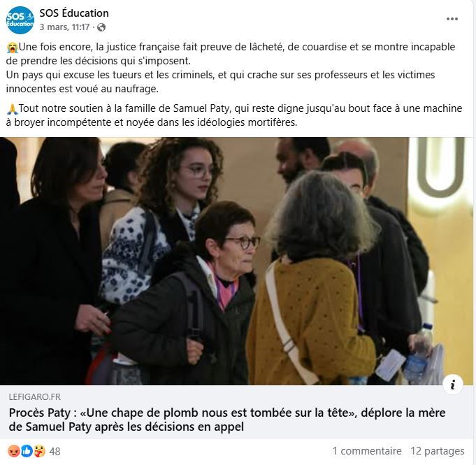
Task: Open the Le Figaro article photo
Action: pos(236,262)
